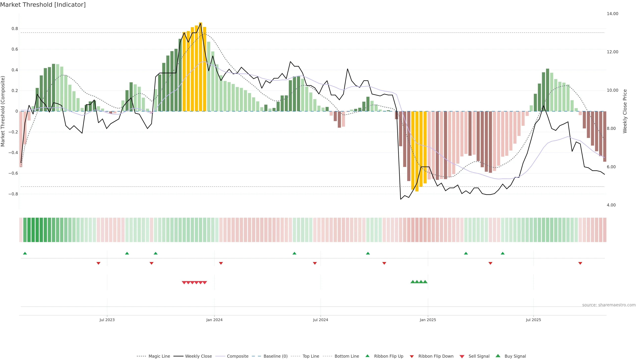Click the Buy Signal legend icon
This screenshot has width=644, height=362.
(x=498, y=356)
